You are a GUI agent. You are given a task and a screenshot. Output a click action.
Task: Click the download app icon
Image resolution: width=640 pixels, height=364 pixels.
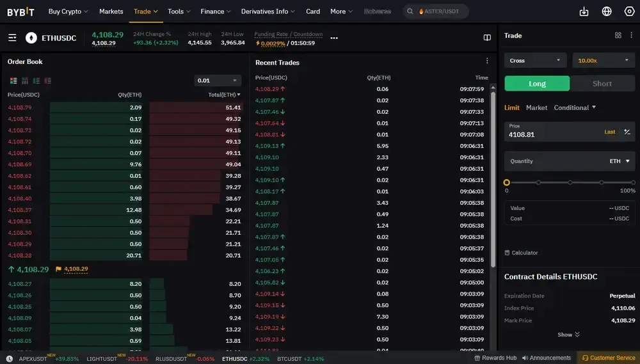click(x=584, y=12)
